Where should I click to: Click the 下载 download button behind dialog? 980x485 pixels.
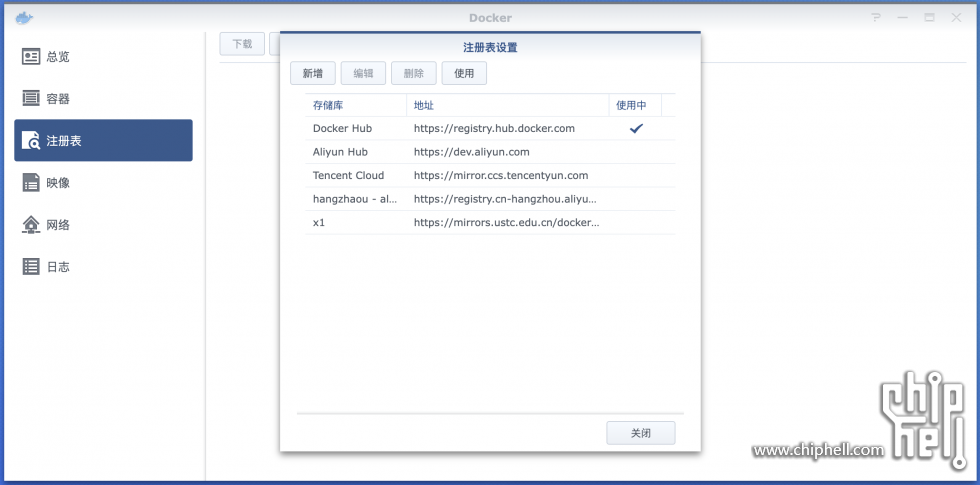coord(242,44)
